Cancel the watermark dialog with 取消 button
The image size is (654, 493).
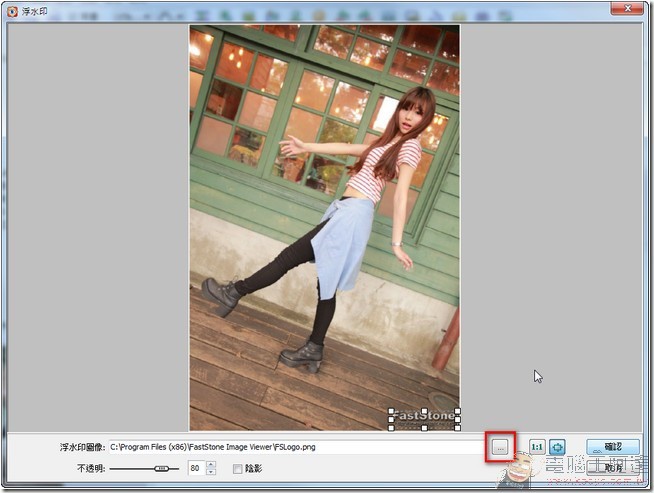pos(612,468)
